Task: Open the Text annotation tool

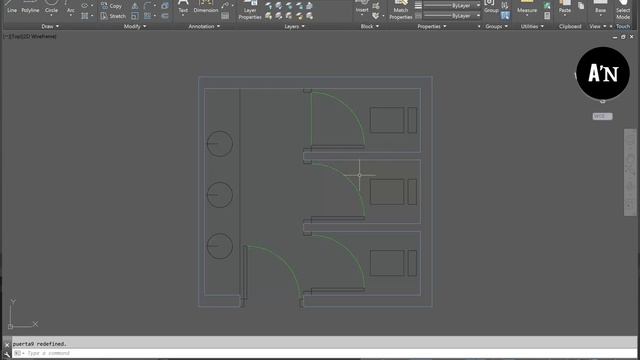Action: [x=183, y=7]
